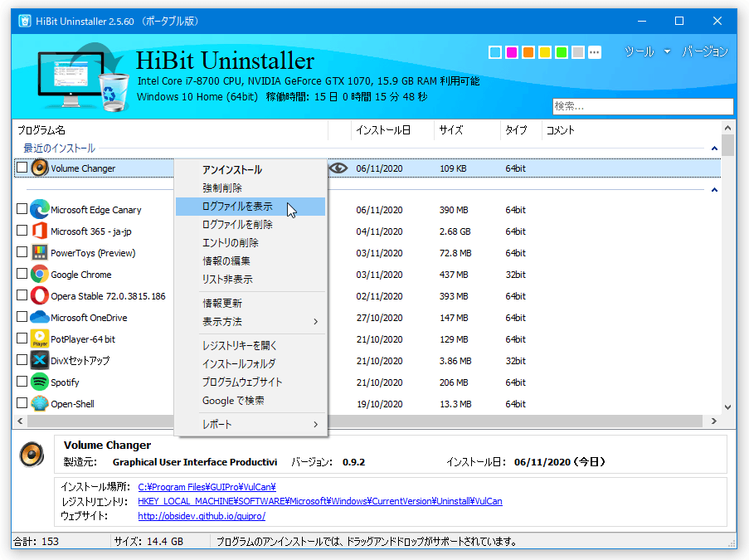This screenshot has width=749, height=560.
Task: Toggle the eye monitor icon on Volume Changer row
Action: [x=338, y=168]
